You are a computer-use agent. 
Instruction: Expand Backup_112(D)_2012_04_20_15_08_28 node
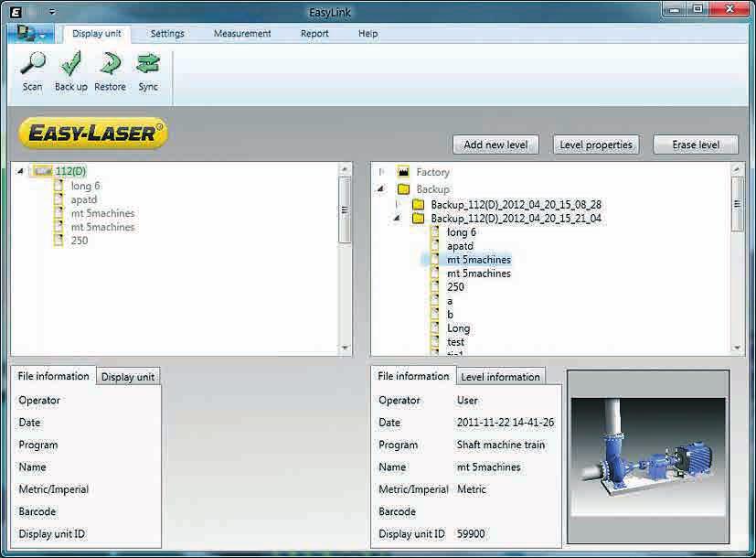click(x=397, y=205)
